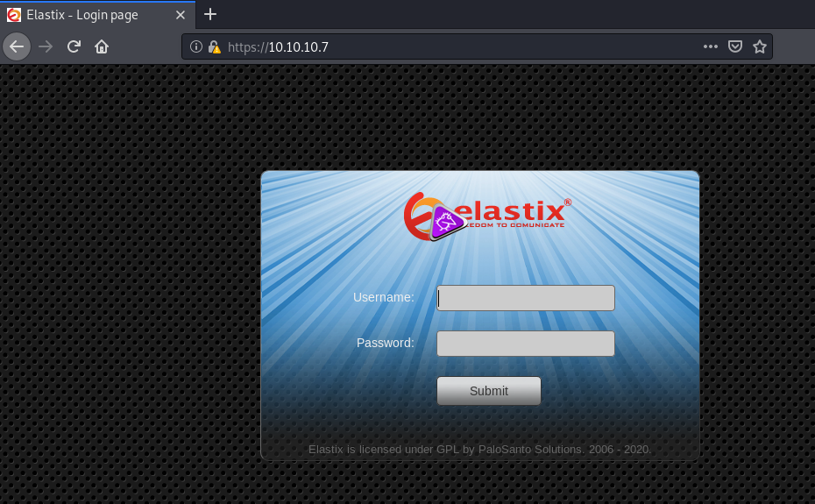Click into the Password field
This screenshot has height=504, width=815.
(x=526, y=344)
